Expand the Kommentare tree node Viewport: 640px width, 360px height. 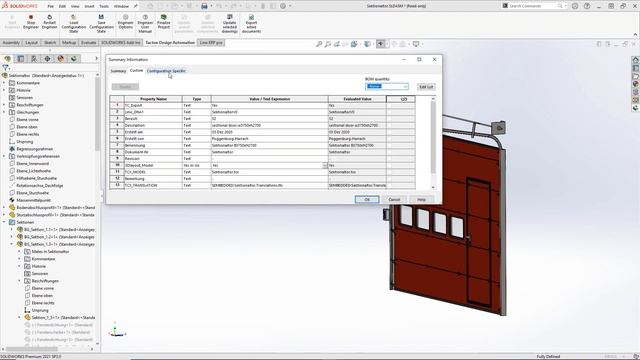point(4,83)
